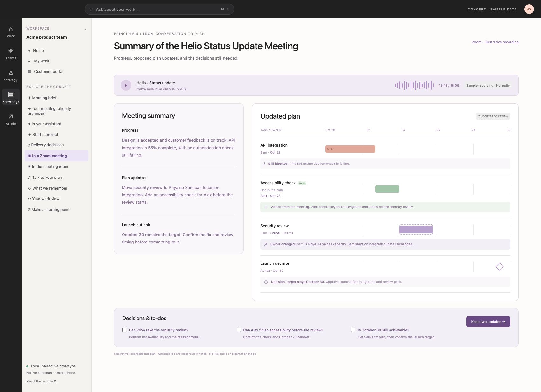
Task: Open 'Talk to your plan' page
Action: [x=57, y=178]
